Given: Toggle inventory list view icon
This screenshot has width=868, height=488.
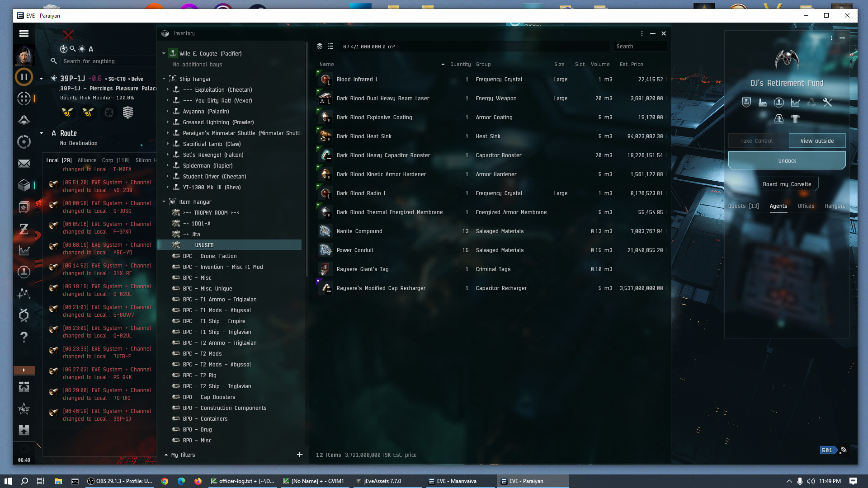Looking at the screenshot, I should [330, 46].
